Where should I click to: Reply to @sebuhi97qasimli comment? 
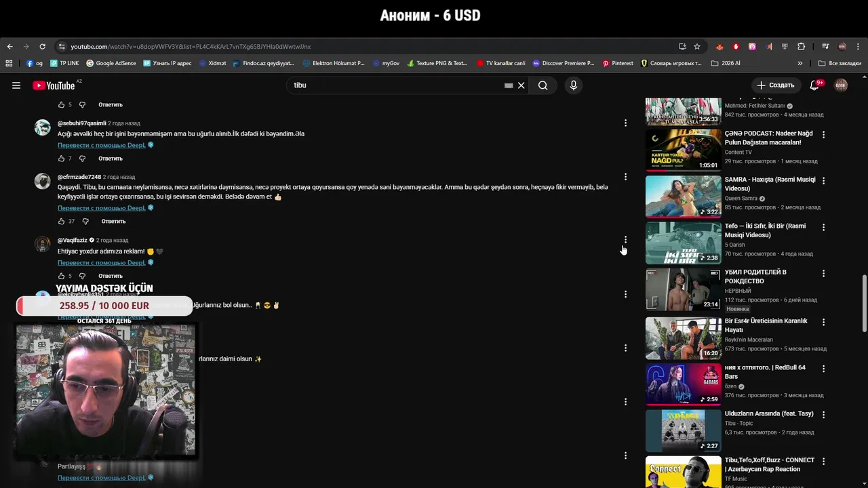(111, 159)
